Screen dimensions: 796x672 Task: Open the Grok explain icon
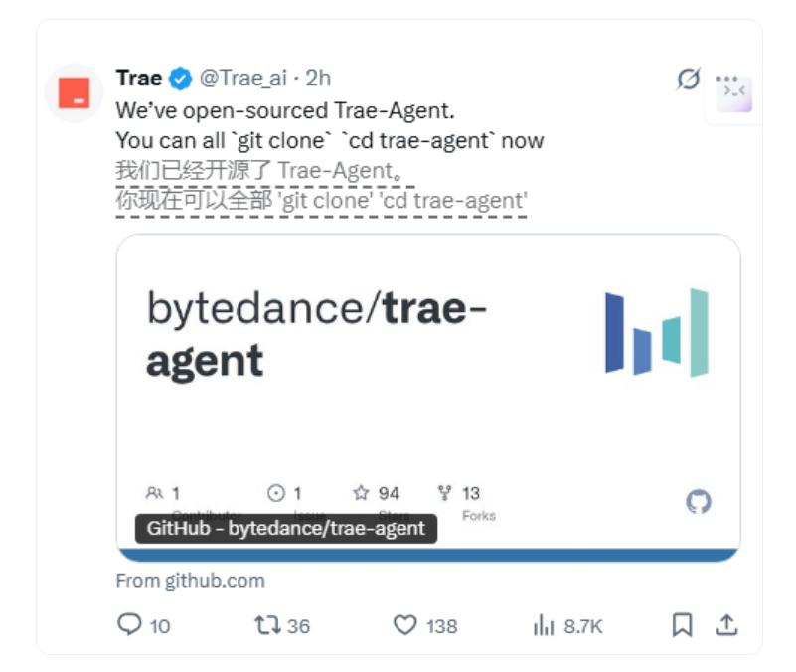click(689, 79)
